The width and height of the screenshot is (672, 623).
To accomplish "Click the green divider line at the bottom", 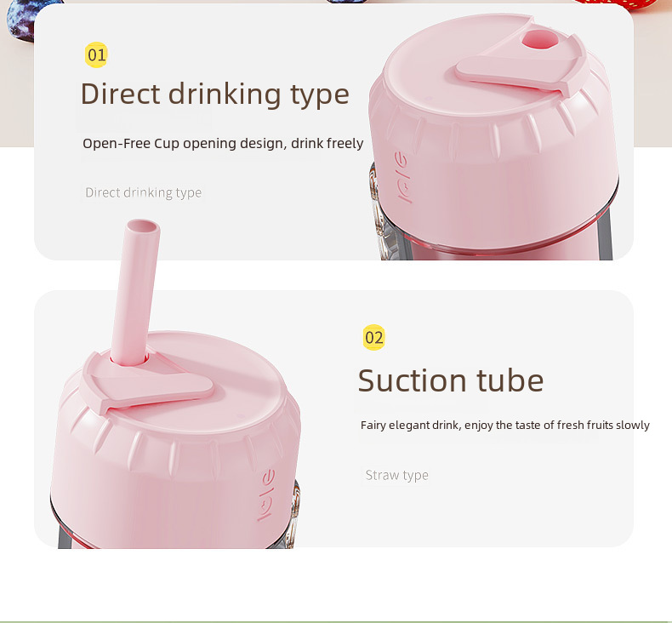I will (336, 621).
